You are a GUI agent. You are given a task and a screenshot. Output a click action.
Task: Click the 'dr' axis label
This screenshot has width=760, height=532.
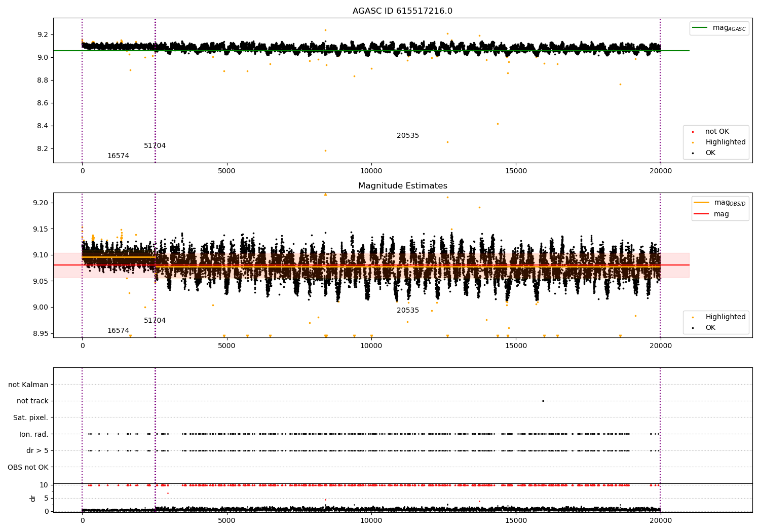[33, 498]
